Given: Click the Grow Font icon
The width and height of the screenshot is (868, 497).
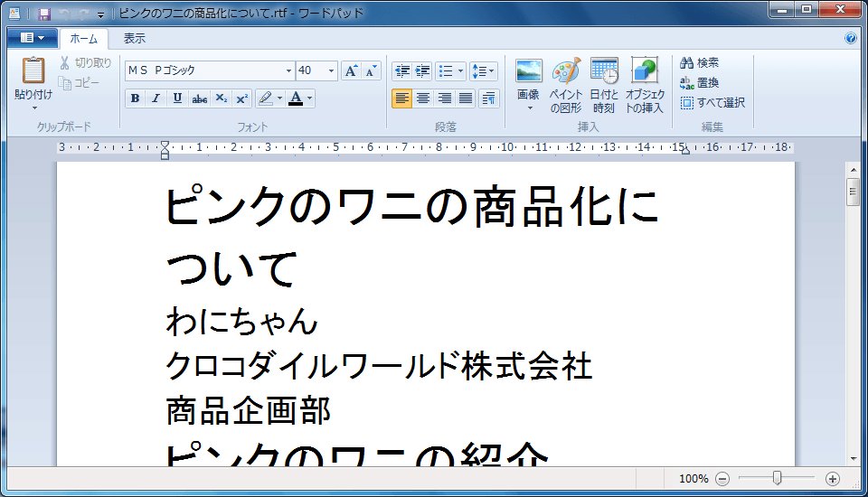Looking at the screenshot, I should tap(351, 70).
